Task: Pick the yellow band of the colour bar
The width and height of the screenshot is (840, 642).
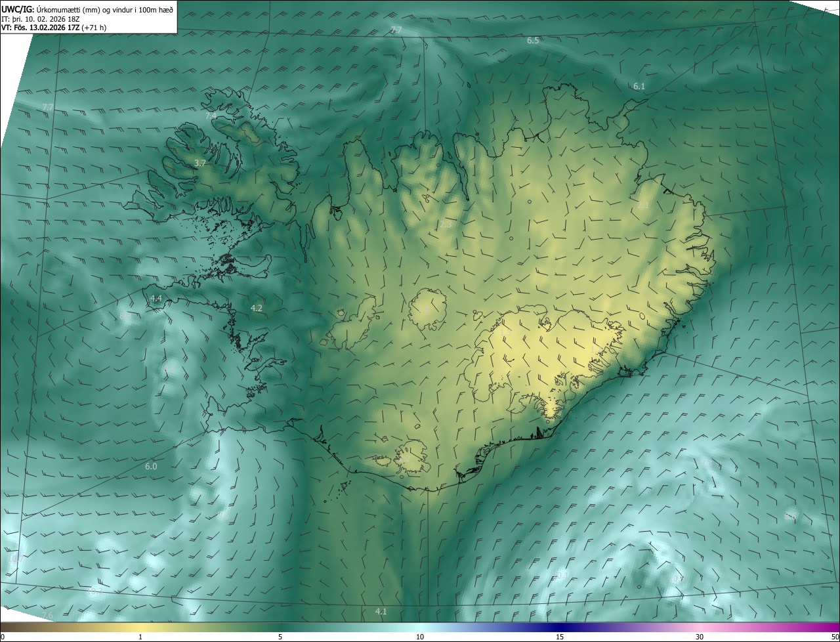Action: coord(141,628)
